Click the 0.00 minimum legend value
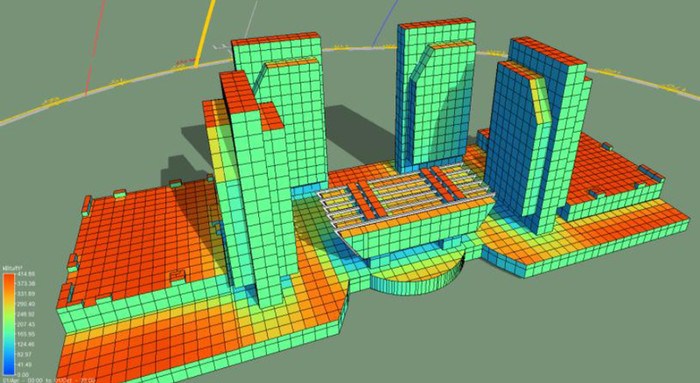Image resolution: width=700 pixels, height=383 pixels. (x=22, y=374)
